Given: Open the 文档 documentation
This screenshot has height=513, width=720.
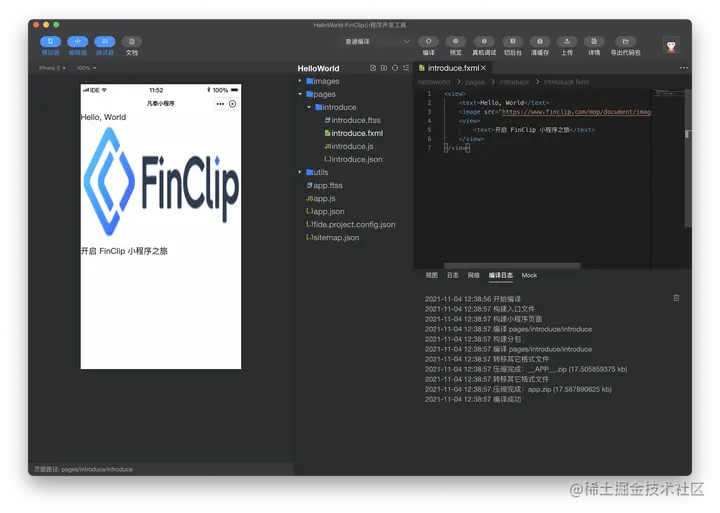Looking at the screenshot, I should click(132, 45).
